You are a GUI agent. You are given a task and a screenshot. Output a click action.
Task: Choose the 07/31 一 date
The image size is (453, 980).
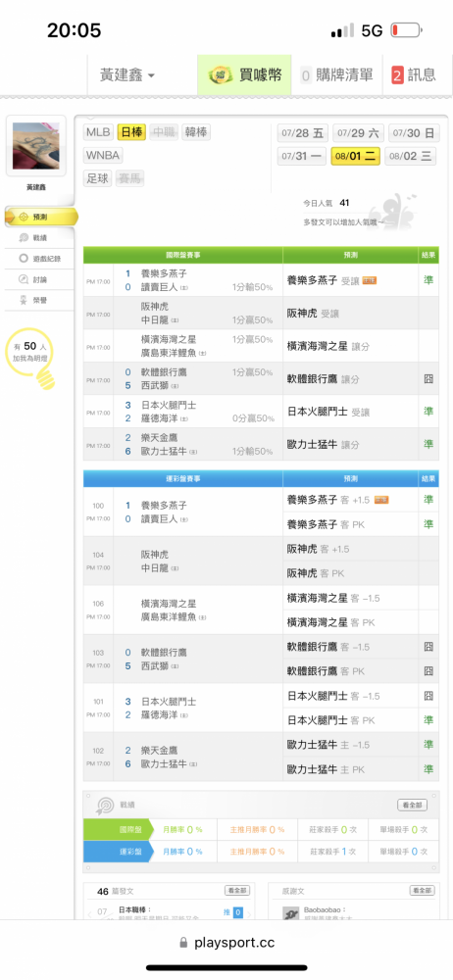tap(302, 156)
